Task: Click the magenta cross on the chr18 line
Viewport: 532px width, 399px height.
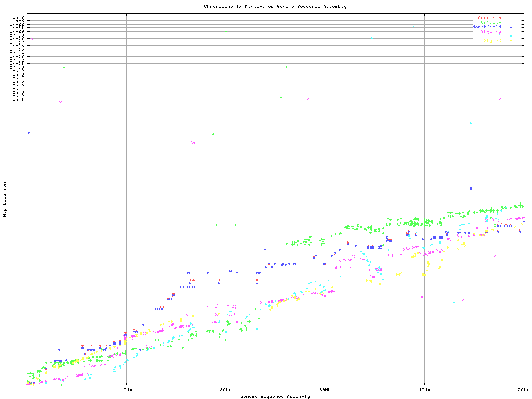Action: click(x=32, y=39)
